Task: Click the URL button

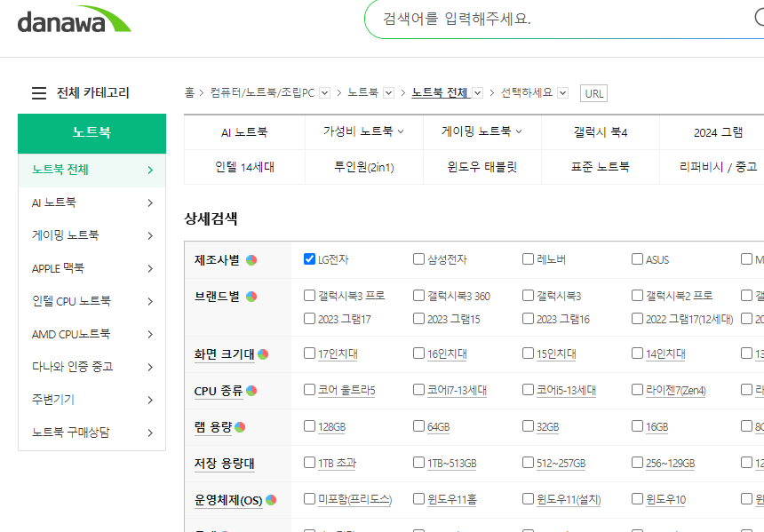Action: 593,93
